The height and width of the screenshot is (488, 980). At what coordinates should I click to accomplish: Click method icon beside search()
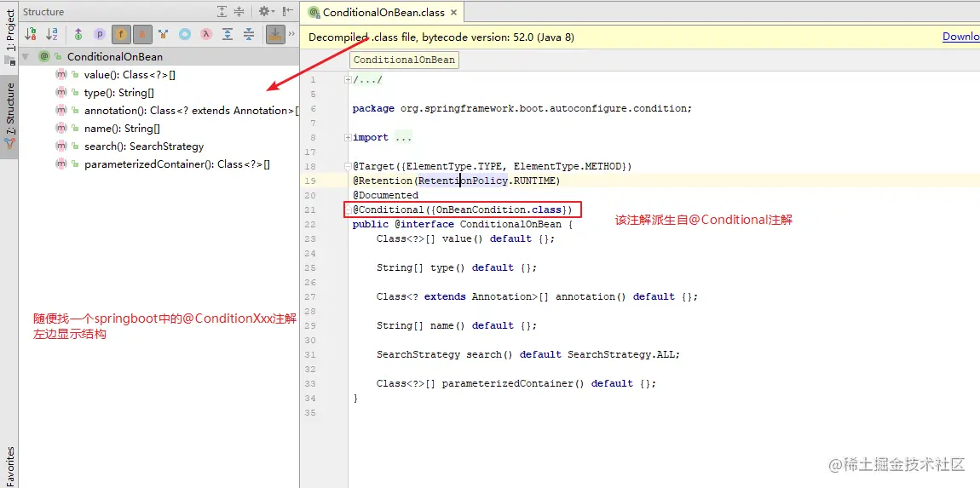[61, 146]
